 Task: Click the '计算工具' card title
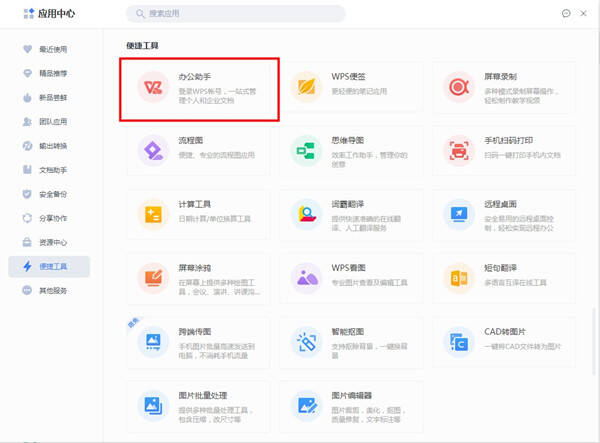coord(194,204)
